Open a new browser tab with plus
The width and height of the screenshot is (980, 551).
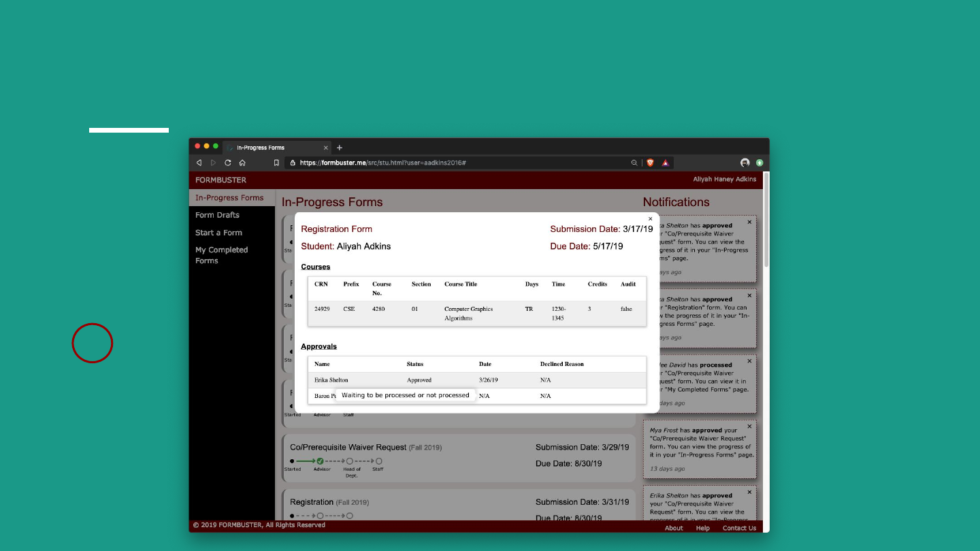pos(340,148)
